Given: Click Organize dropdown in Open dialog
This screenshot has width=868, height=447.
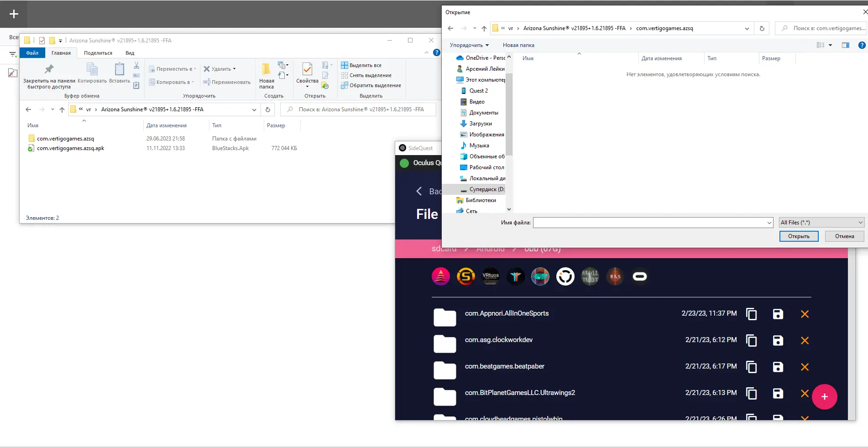Looking at the screenshot, I should (469, 45).
